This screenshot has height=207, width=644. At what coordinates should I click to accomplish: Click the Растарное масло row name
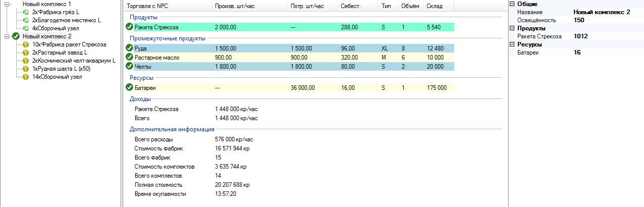[x=156, y=58]
